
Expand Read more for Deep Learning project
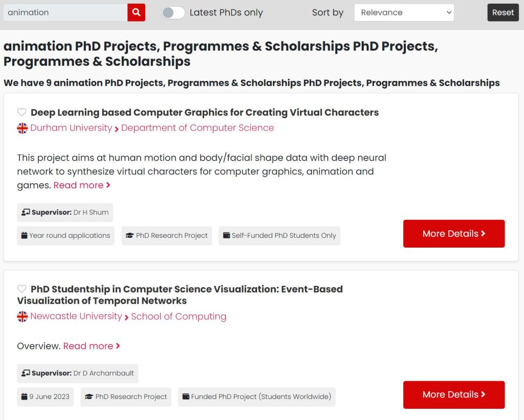[82, 185]
